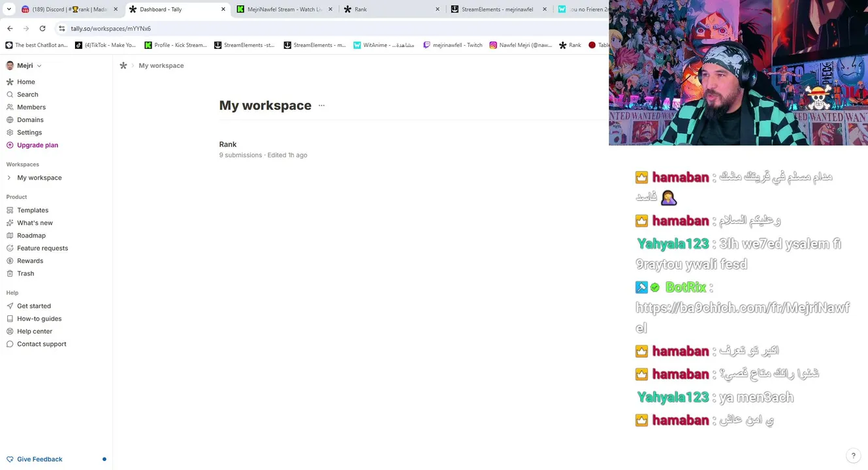Click the My workspace breadcrumb

[x=161, y=65]
